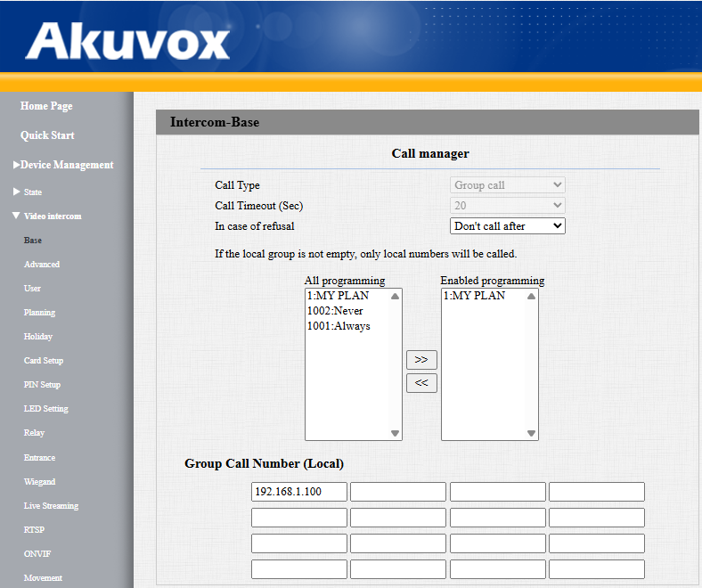
Task: Click the second field in third group call row
Action: pos(398,543)
